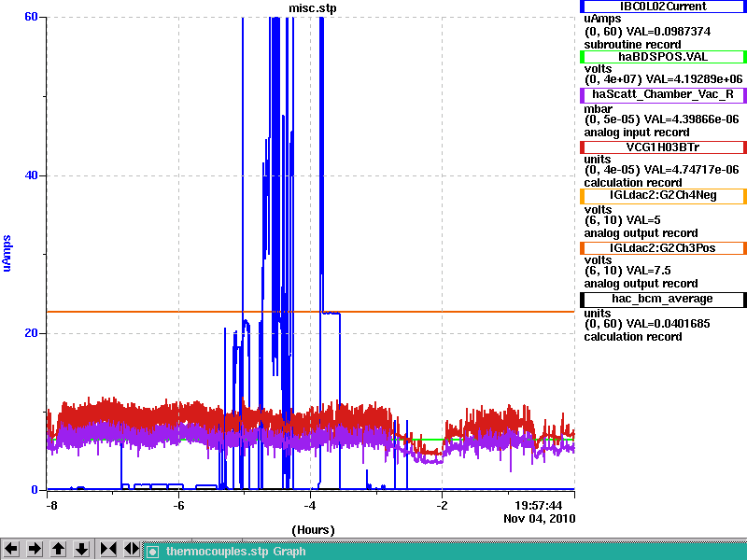Select the haBDSPOS.VAL legend entry
Image resolution: width=747 pixels, height=560 pixels.
[663, 57]
